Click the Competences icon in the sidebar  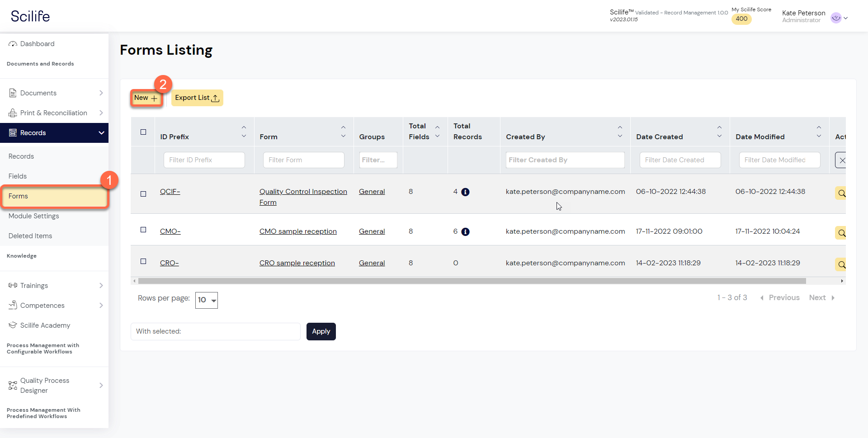point(13,305)
